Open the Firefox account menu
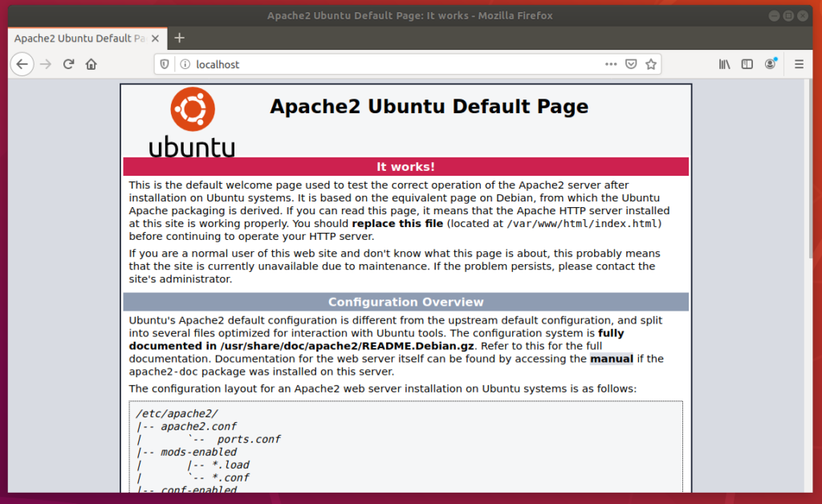The height and width of the screenshot is (504, 822). (x=771, y=64)
